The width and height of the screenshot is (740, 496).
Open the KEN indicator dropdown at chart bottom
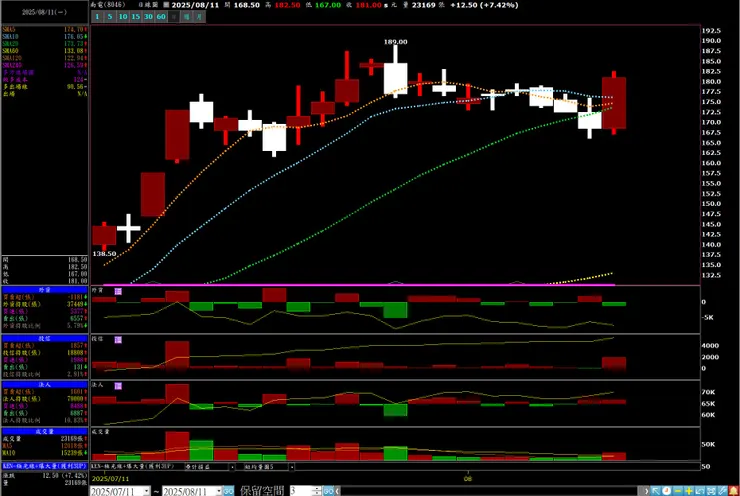click(133, 466)
